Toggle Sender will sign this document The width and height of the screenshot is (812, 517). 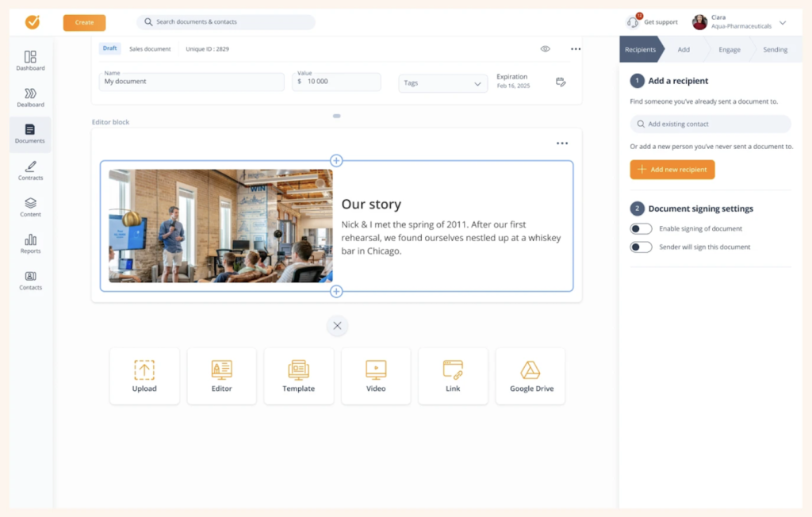point(641,247)
